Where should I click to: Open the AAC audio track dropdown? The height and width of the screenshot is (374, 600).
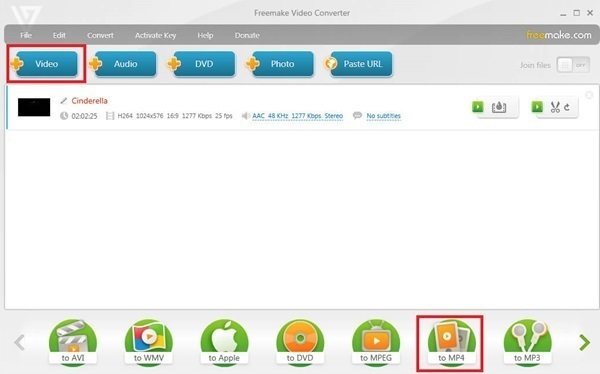click(297, 116)
